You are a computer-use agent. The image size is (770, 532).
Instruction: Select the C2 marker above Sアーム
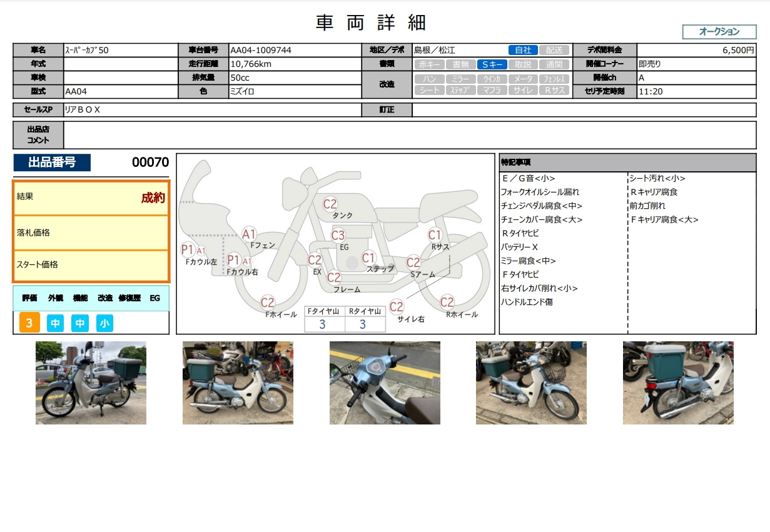pos(413,263)
